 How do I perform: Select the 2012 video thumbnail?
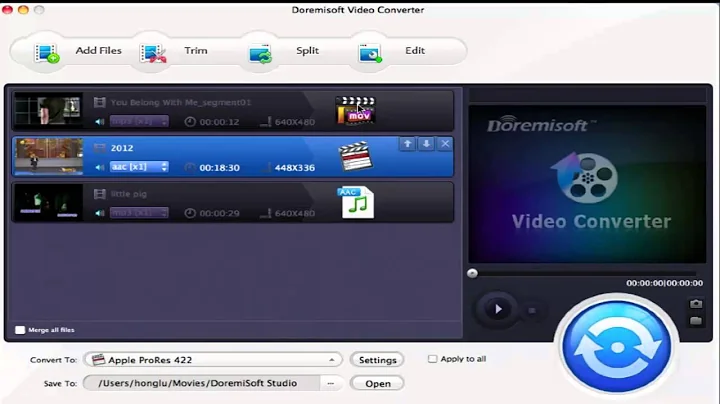(x=49, y=156)
